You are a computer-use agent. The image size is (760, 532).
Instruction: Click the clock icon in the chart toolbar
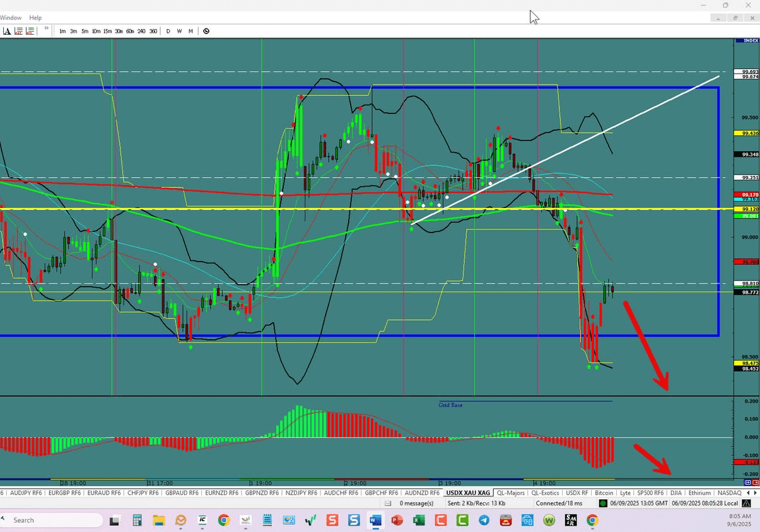(x=206, y=30)
